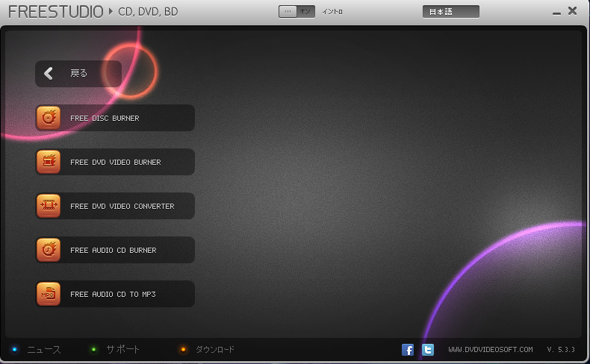The width and height of the screenshot is (590, 364).
Task: Toggle the イントロ on/off switch
Action: click(297, 12)
